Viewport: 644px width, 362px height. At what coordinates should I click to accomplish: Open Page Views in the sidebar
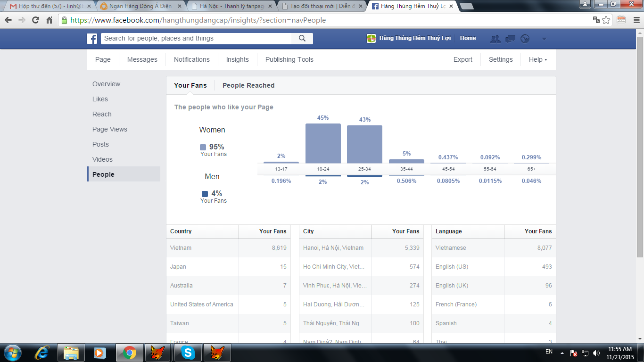coord(110,129)
